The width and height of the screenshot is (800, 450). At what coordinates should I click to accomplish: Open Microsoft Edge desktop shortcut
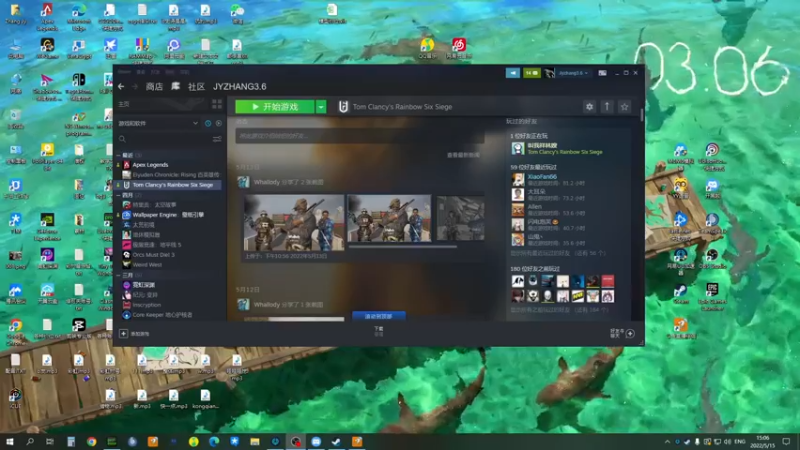point(79,17)
